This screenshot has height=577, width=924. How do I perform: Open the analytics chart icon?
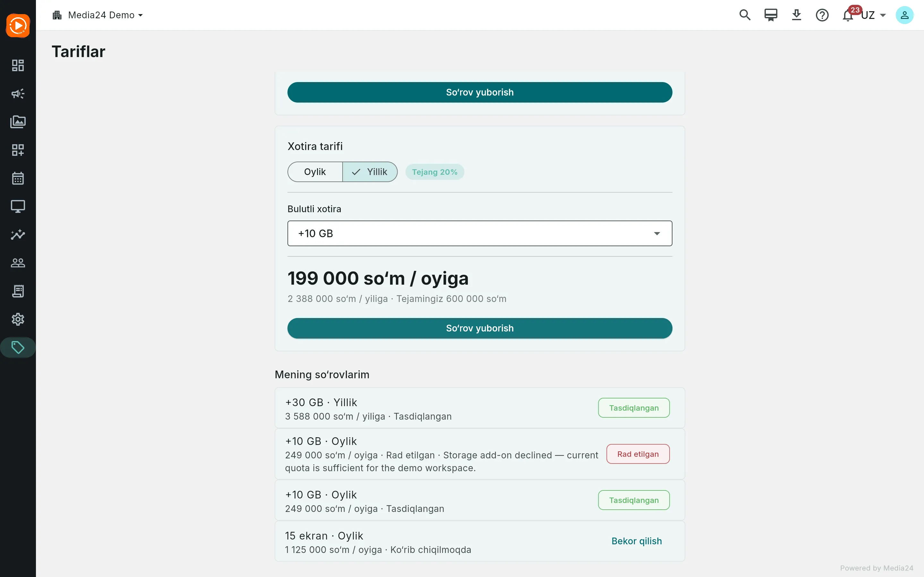(x=18, y=235)
